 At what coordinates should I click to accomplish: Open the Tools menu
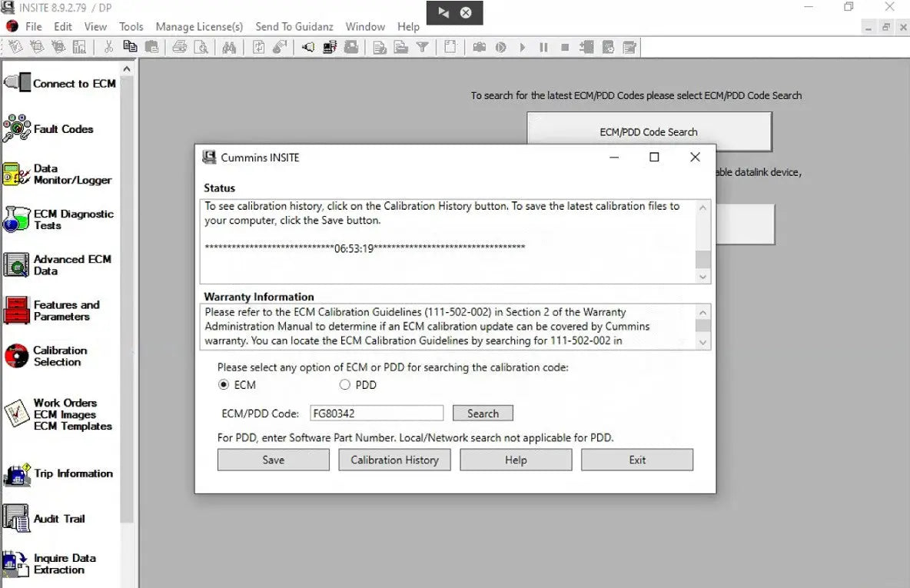click(131, 27)
